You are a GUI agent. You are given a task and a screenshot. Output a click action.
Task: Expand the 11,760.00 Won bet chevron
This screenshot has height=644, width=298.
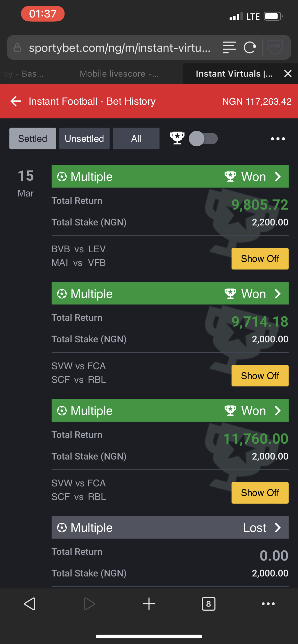[x=278, y=411]
